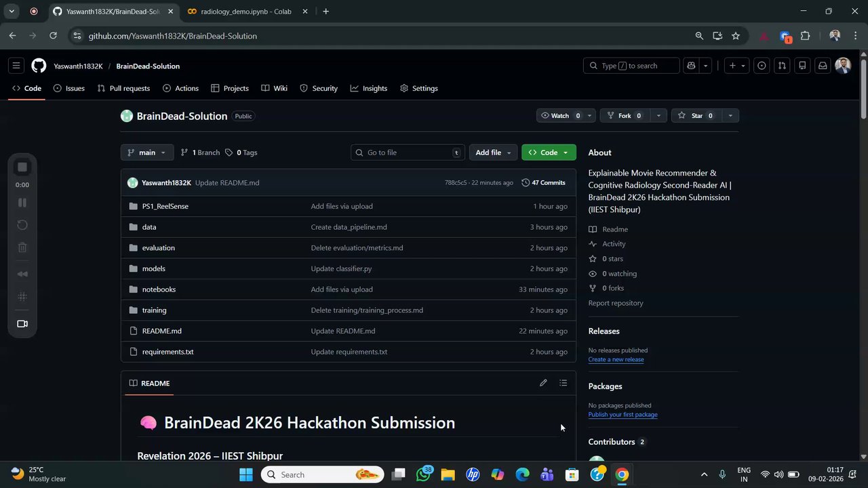Screen dimensions: 868x488
Task: Open the Actions tab
Action: (180, 88)
